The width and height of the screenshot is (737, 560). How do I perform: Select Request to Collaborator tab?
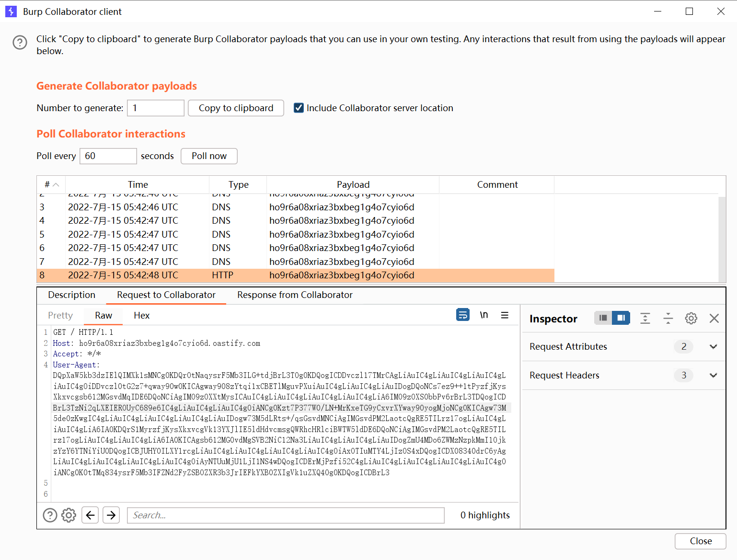[x=166, y=295]
